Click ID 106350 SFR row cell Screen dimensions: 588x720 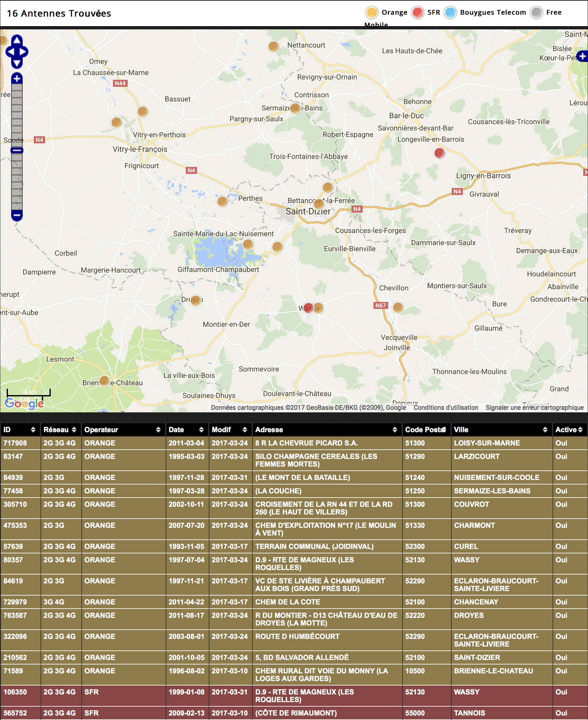(x=20, y=696)
